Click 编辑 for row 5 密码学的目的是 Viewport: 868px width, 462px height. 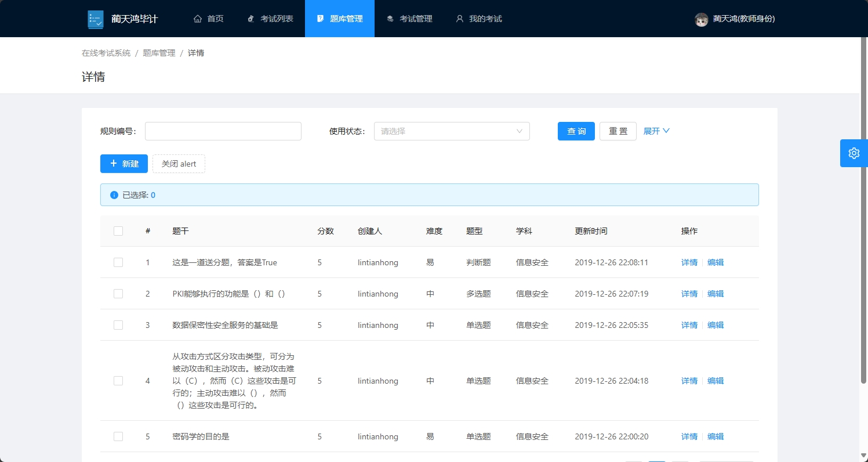click(x=716, y=436)
